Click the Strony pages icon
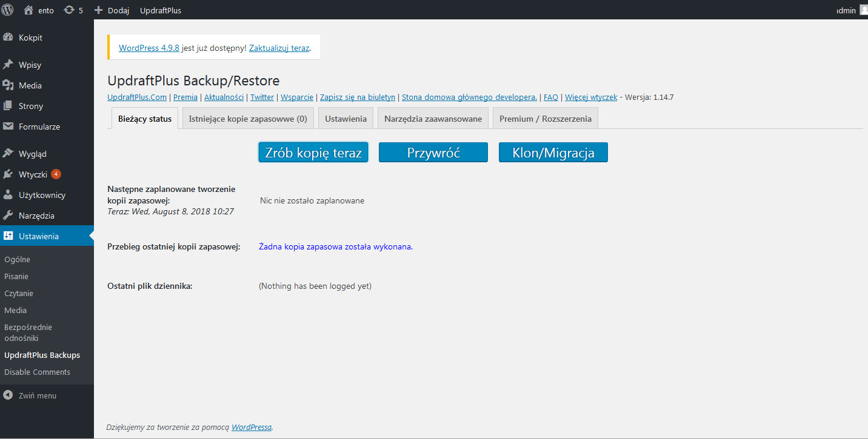Viewport: 868px width, 439px height. point(8,106)
